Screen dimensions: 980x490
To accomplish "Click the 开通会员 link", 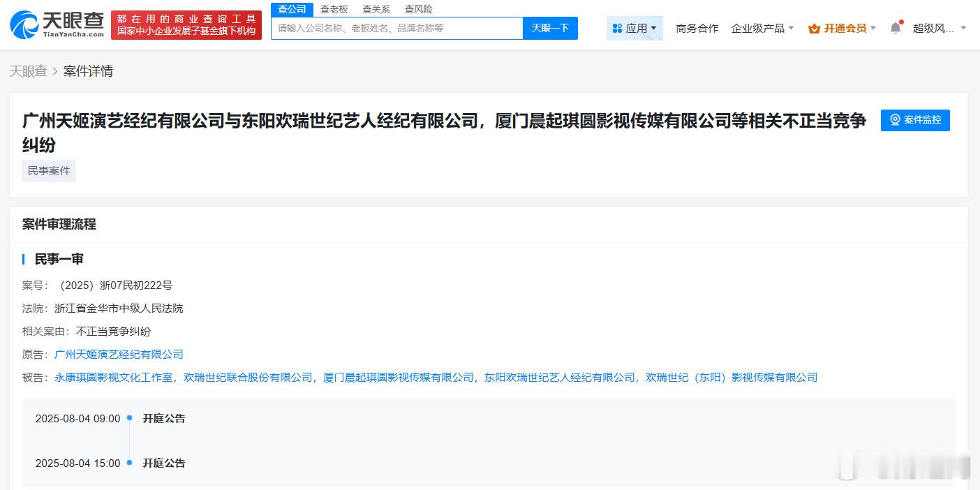I will (845, 29).
